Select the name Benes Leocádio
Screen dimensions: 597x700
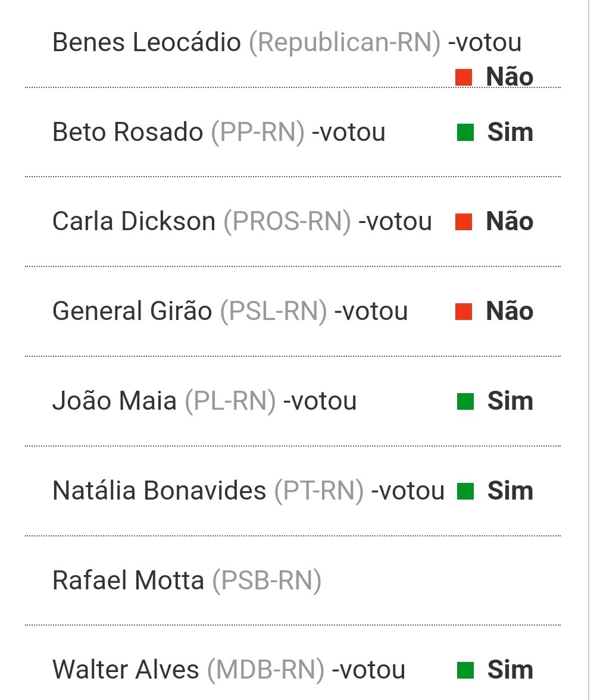pyautogui.click(x=146, y=42)
